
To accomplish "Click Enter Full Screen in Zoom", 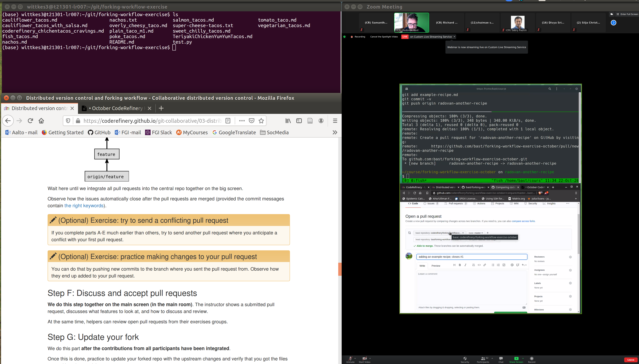I will (627, 14).
